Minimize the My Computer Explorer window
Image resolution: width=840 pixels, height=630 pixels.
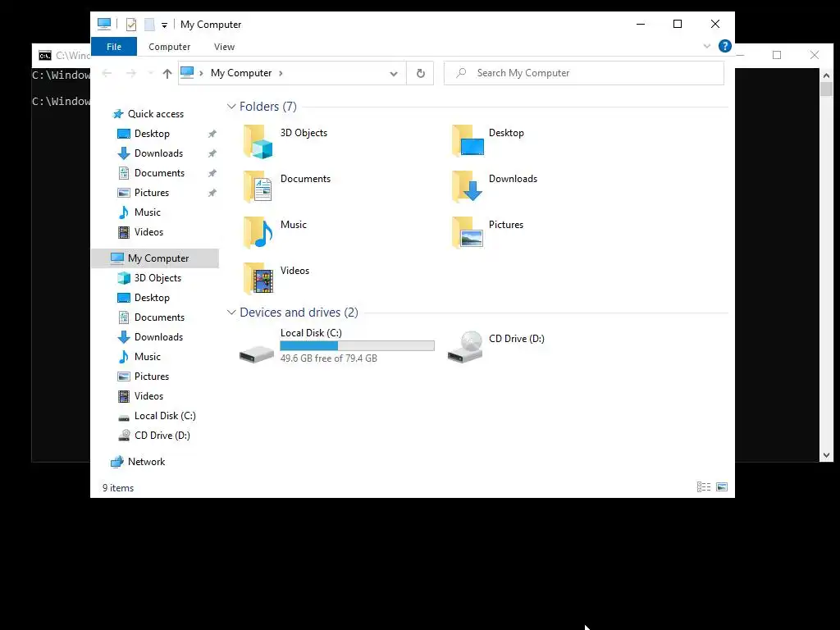640,24
